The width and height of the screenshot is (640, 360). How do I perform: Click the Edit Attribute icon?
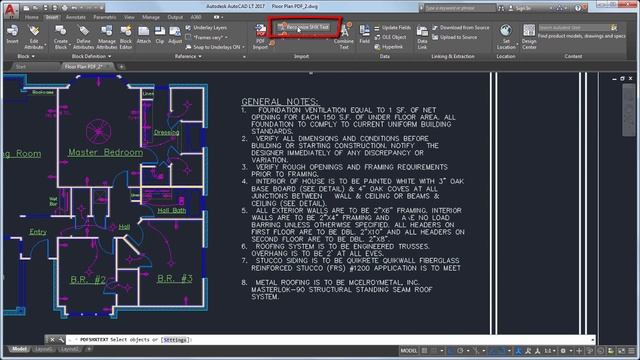[34, 31]
